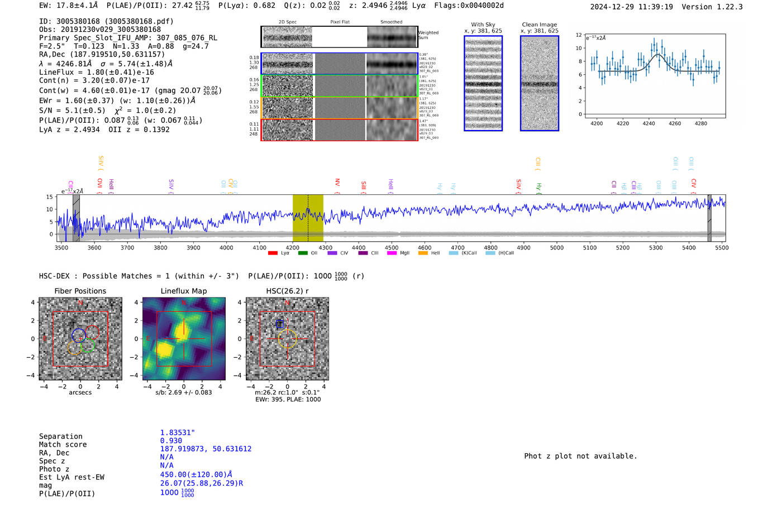The height and width of the screenshot is (532, 782).
Task: Click the Gaussian fit peak in the zoomed line plot
Action: click(x=658, y=55)
